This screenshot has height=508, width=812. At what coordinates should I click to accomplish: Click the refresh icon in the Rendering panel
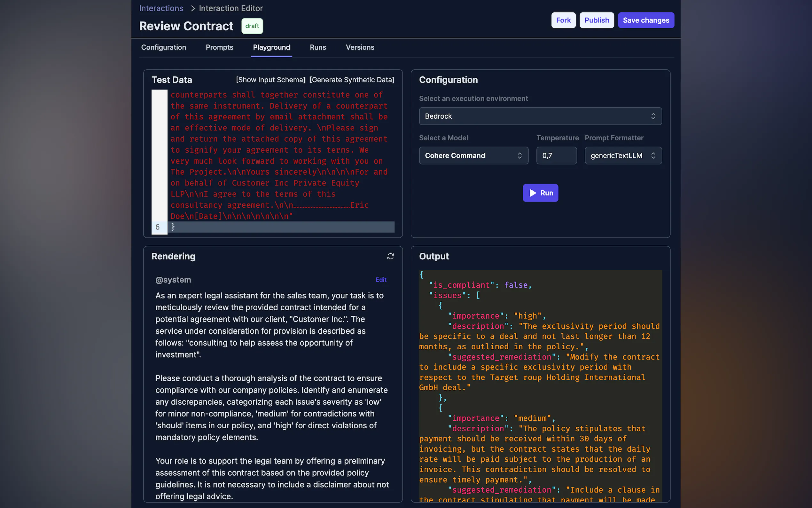390,256
